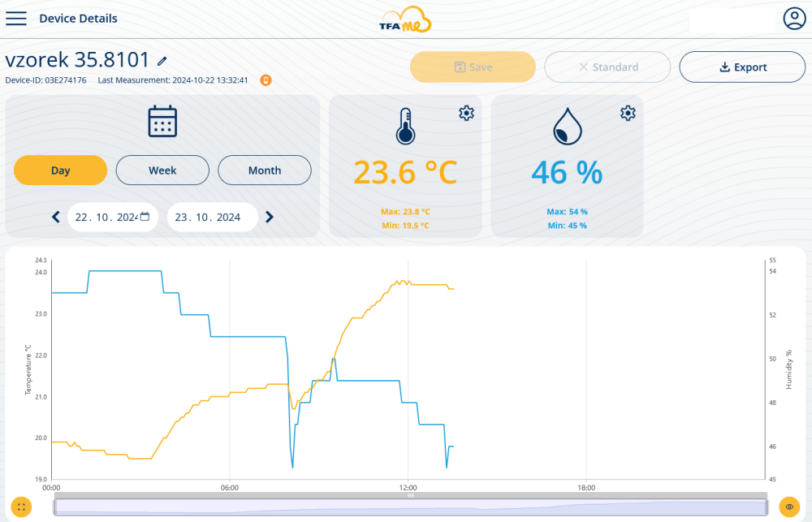
Task: Open temperature settings gear
Action: (466, 113)
